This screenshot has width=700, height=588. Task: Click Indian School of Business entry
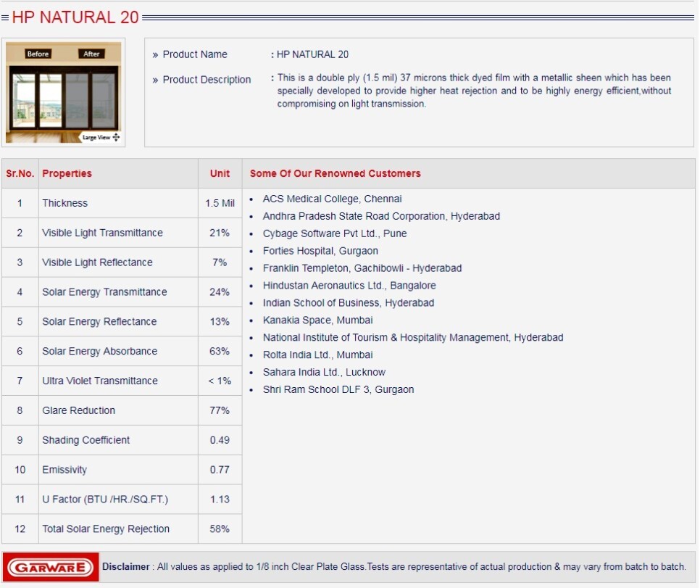click(x=349, y=303)
